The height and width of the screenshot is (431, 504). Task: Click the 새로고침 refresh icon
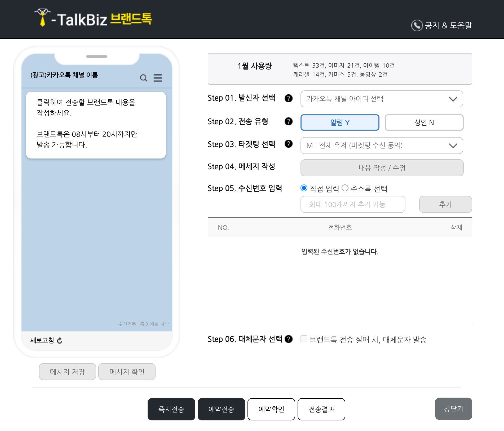59,341
